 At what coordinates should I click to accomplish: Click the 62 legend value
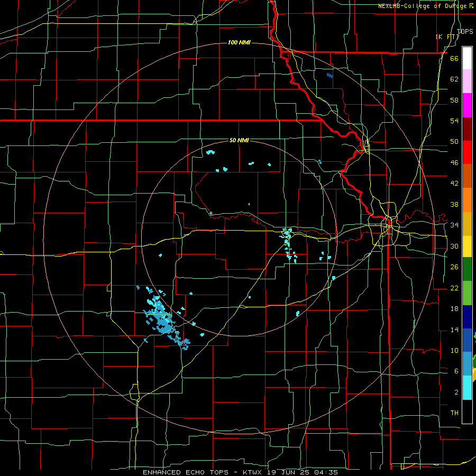click(454, 79)
